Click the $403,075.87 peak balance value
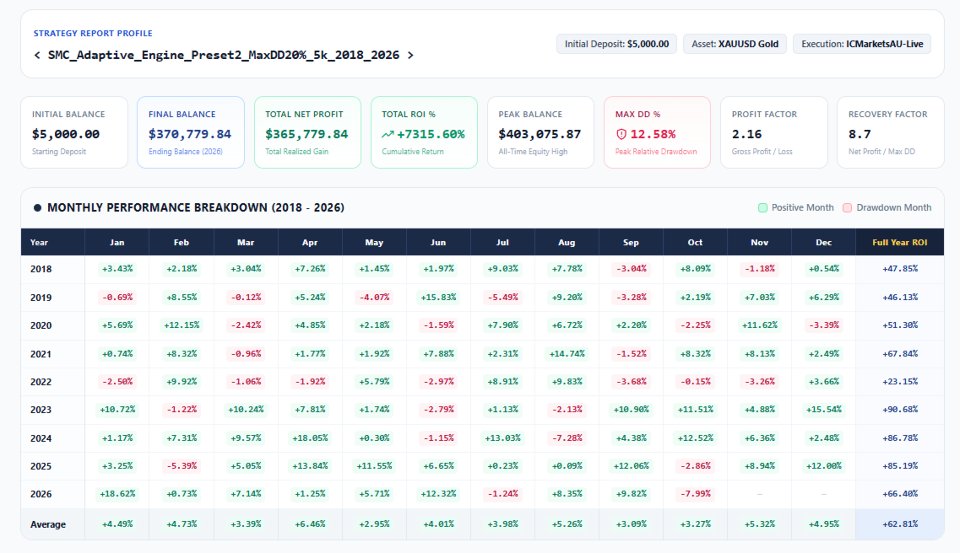Screen dimensions: 960x553 (x=539, y=134)
